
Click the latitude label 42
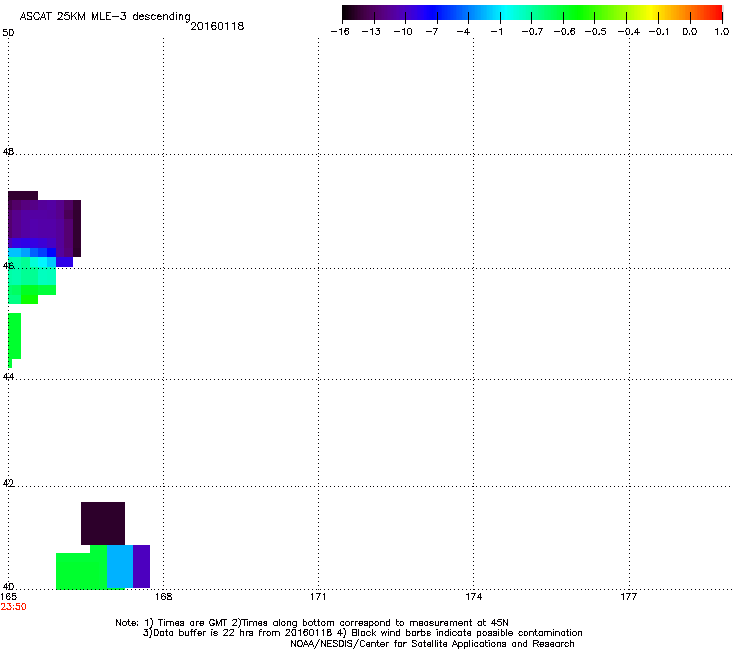click(8, 483)
